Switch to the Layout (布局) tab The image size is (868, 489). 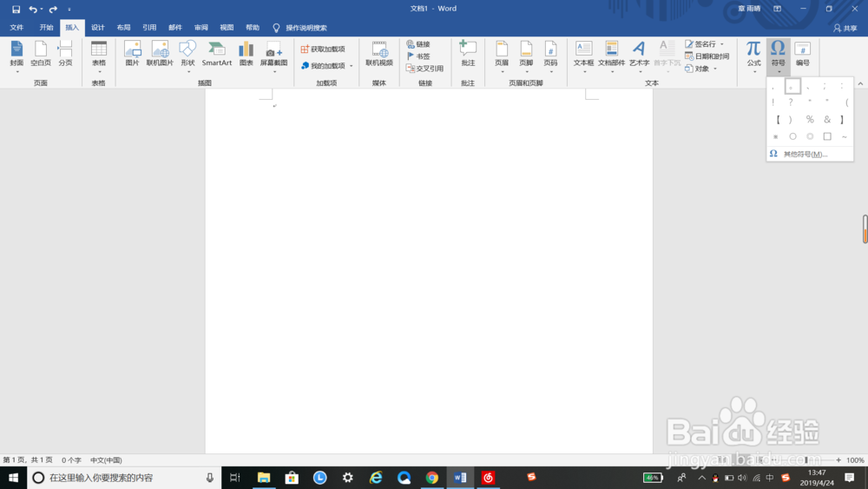pyautogui.click(x=123, y=28)
